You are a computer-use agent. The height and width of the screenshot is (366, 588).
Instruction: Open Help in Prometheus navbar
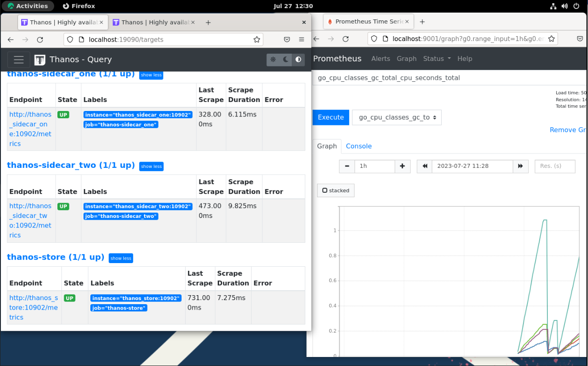(x=465, y=59)
